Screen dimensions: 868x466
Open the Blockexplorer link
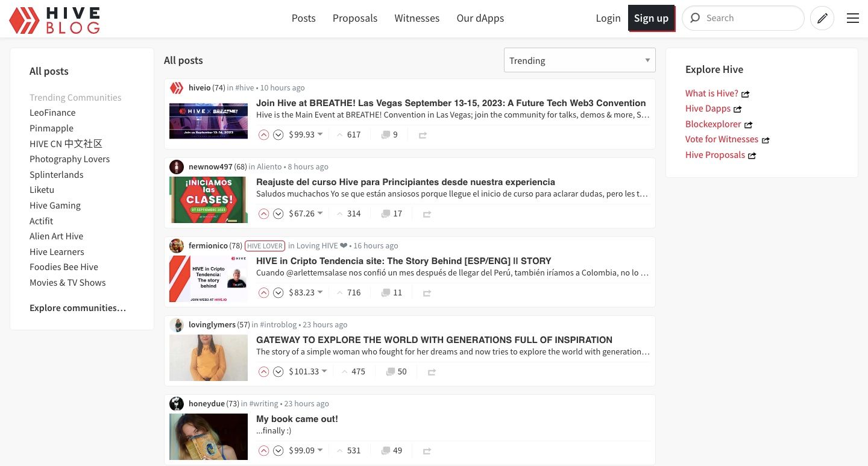click(719, 124)
